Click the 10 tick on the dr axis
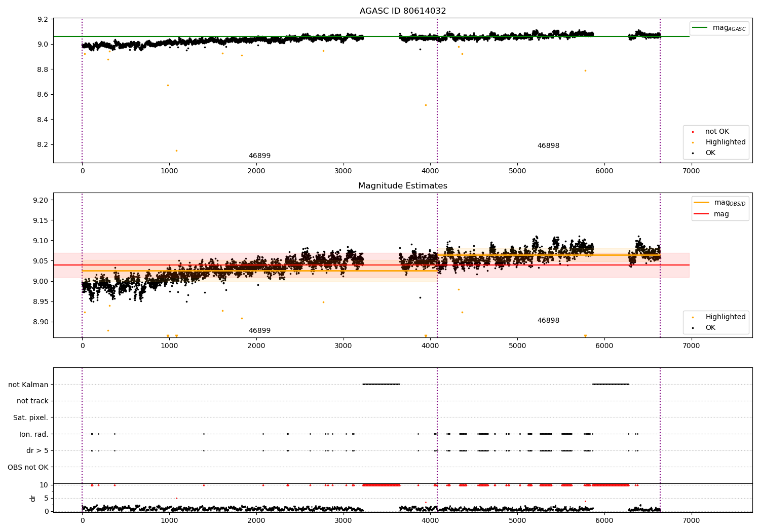 44,485
